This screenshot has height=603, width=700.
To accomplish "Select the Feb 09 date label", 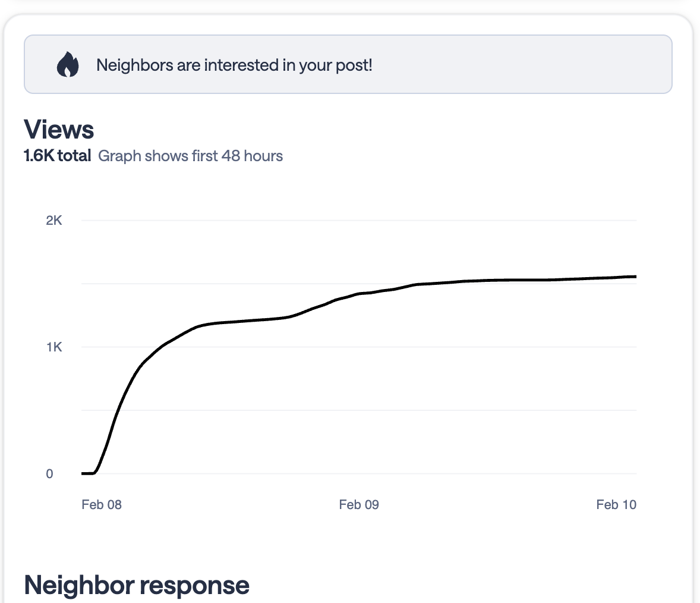I will click(359, 505).
